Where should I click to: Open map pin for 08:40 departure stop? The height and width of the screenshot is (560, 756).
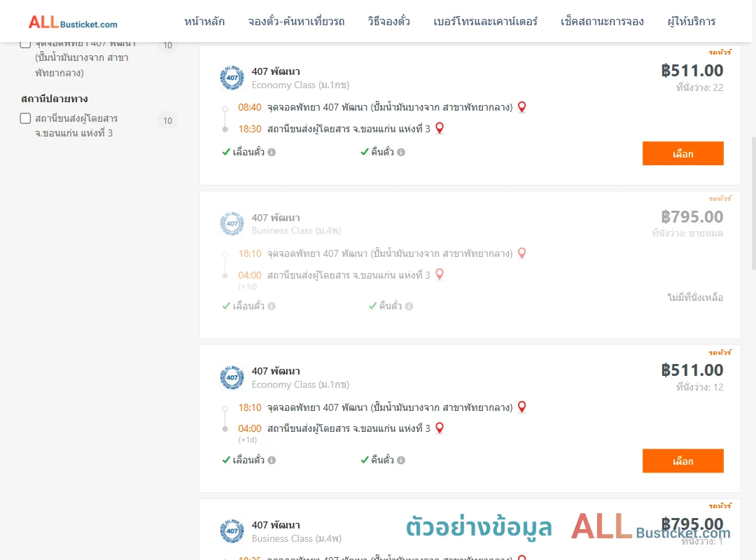tap(521, 107)
